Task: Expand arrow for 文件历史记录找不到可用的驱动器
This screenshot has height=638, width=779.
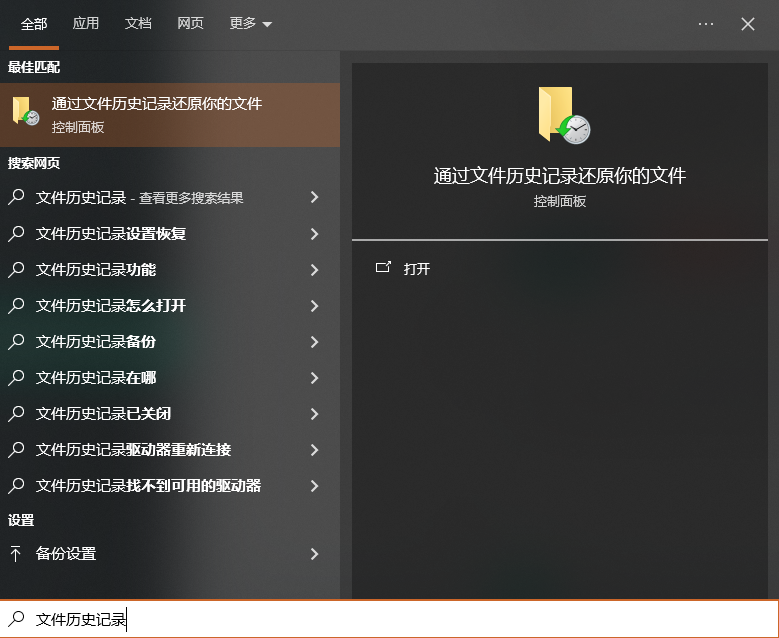Action: tap(314, 485)
